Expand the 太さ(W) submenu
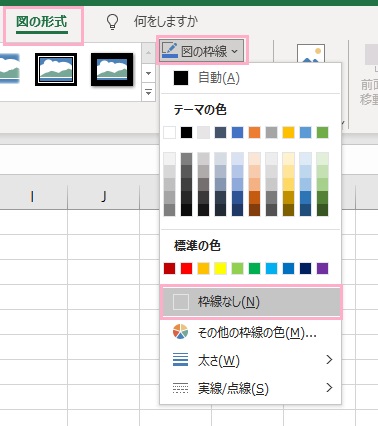The height and width of the screenshot is (426, 378). (x=250, y=360)
